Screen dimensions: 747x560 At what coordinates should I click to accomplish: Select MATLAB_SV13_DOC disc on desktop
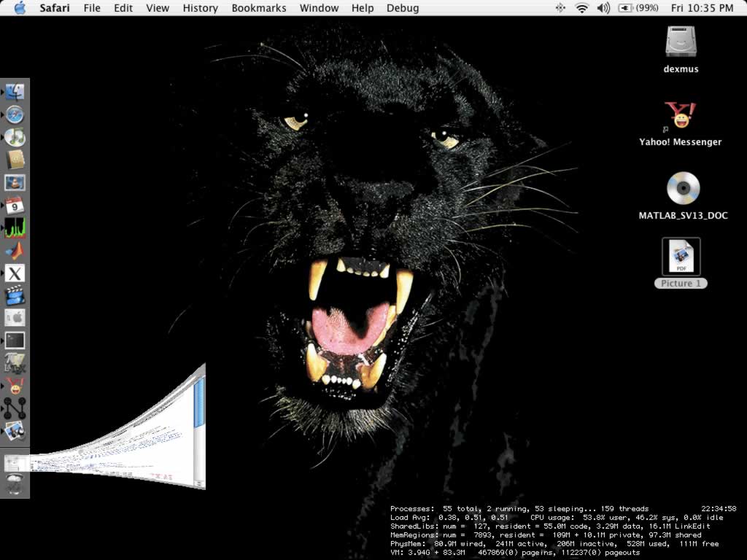pyautogui.click(x=683, y=189)
